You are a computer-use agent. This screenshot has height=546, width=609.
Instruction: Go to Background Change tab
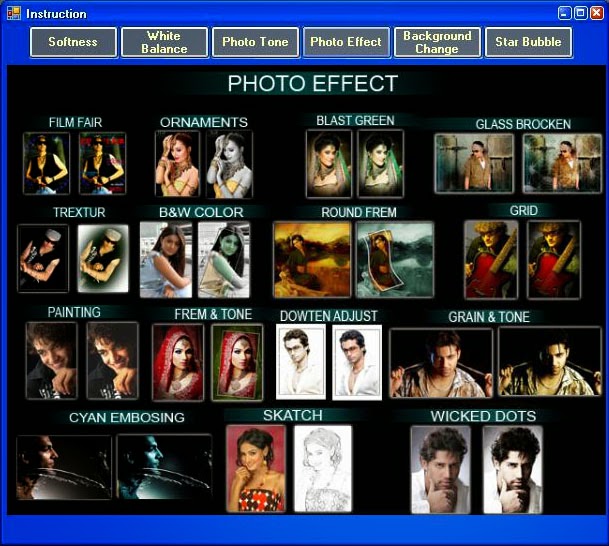click(437, 42)
